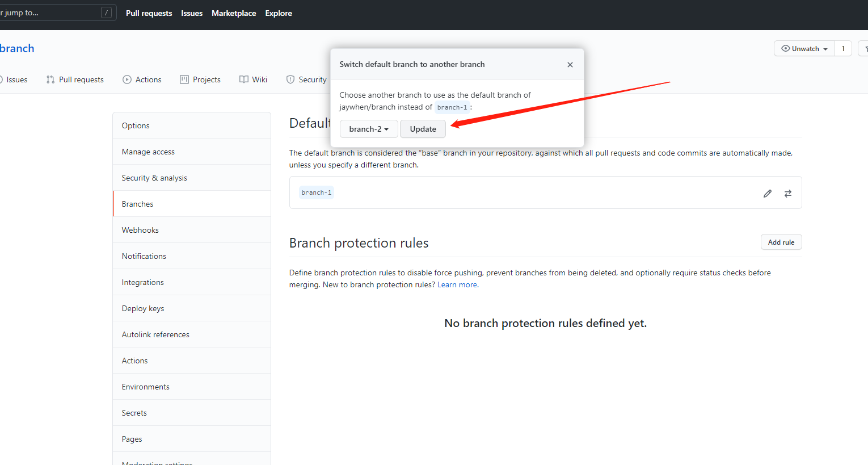Expand the Unwatch dropdown
This screenshot has height=465, width=868.
click(804, 49)
